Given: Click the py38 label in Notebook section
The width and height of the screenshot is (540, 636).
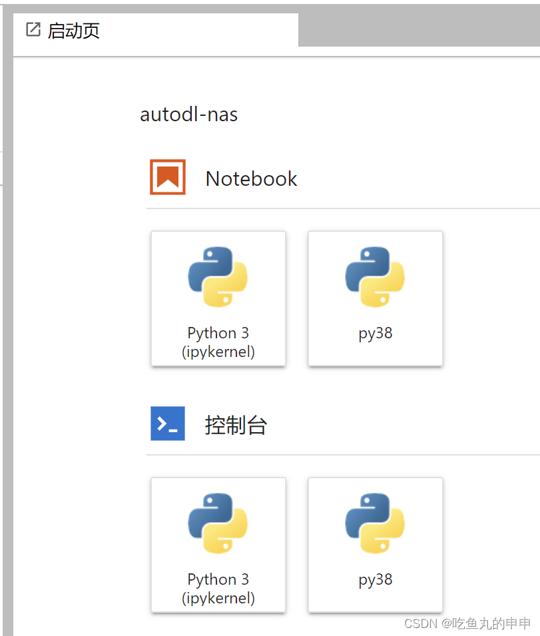Looking at the screenshot, I should [375, 334].
